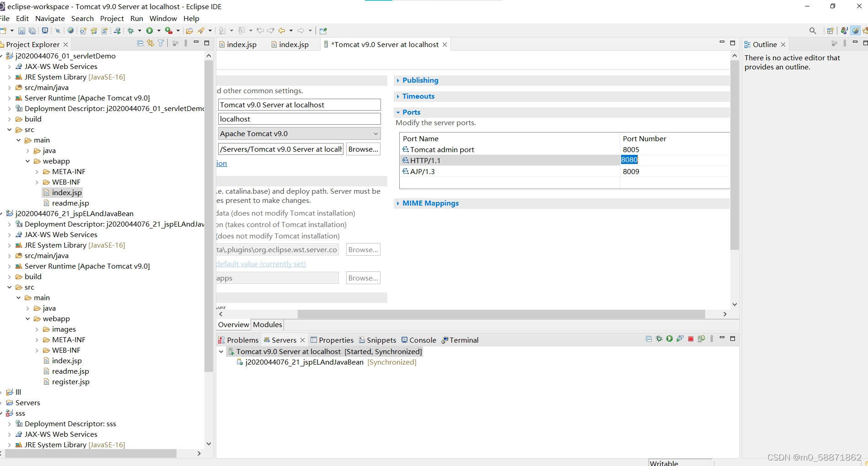Start server in profile mode icon
Screen dimensions: 868x466
pos(680,339)
